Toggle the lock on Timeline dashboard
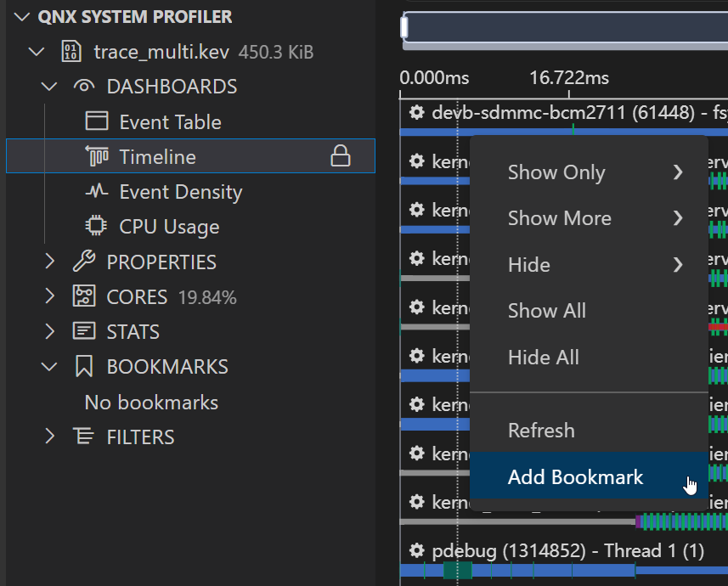The image size is (728, 586). (340, 156)
